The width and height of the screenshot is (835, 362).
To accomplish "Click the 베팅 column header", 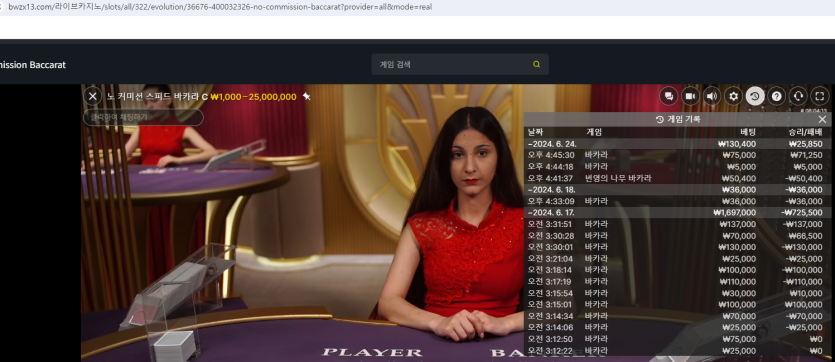I will (748, 132).
